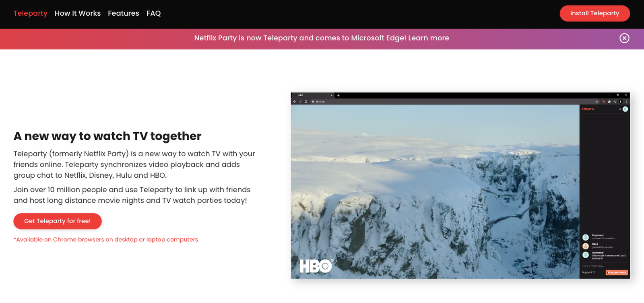Click the back arrow in demo browser
Viewport: 644px width, 303px height.
(295, 102)
